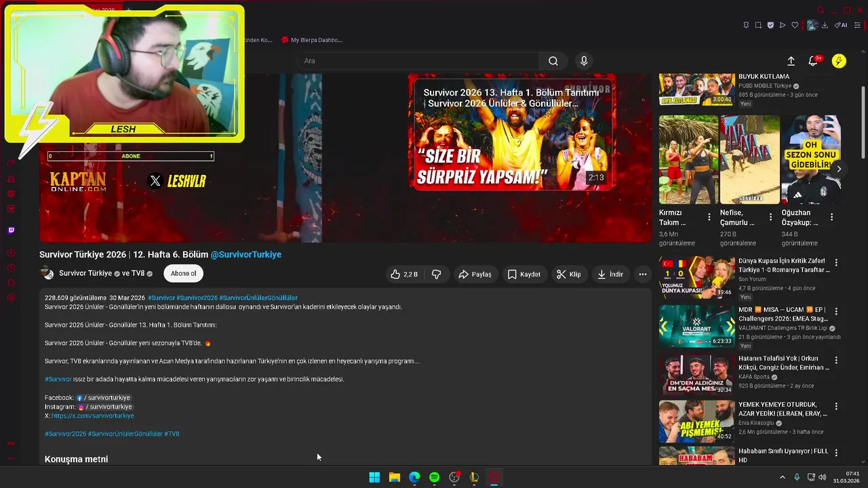Click the İndir download button

[x=610, y=274]
